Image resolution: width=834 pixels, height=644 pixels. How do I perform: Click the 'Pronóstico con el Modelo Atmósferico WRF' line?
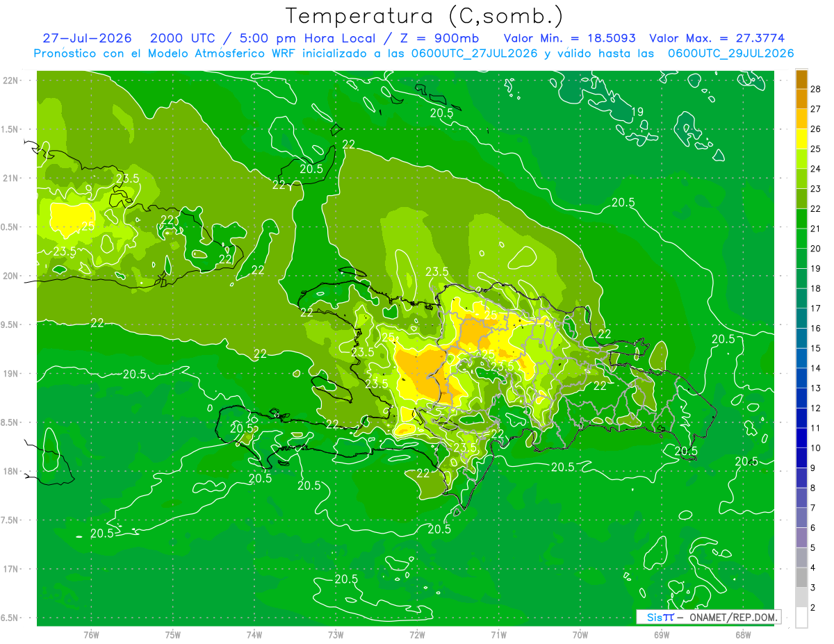414,53
